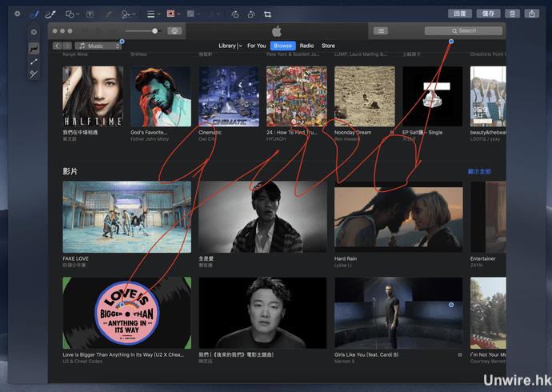Choose the Text box tool

pyautogui.click(x=90, y=14)
